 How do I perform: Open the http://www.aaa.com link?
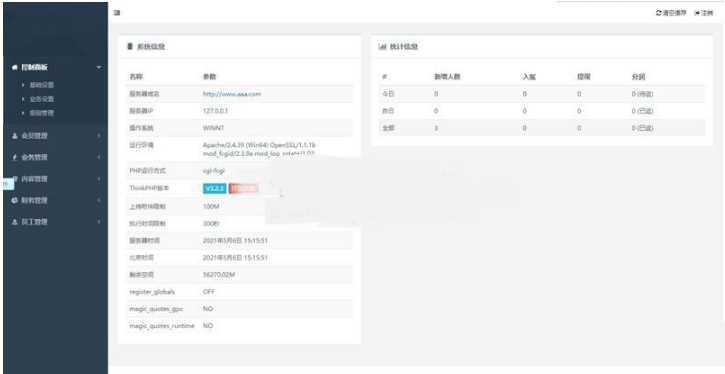pyautogui.click(x=232, y=94)
